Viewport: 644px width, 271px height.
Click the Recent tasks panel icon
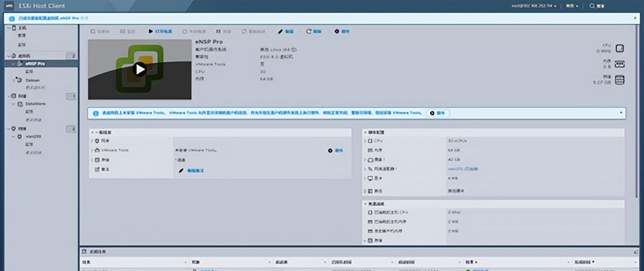click(x=84, y=251)
